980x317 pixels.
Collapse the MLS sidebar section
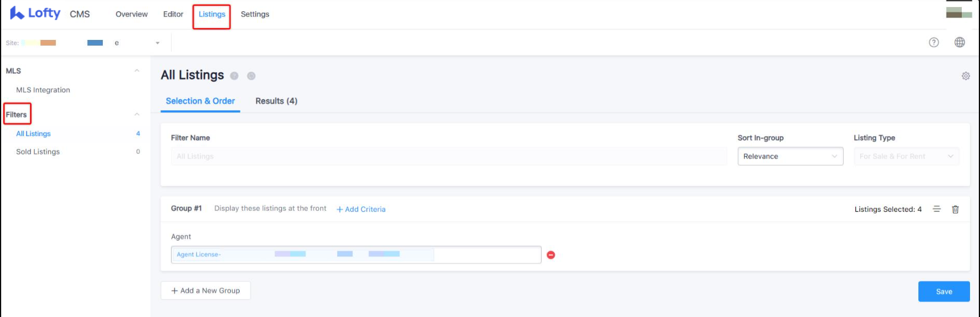coord(137,70)
